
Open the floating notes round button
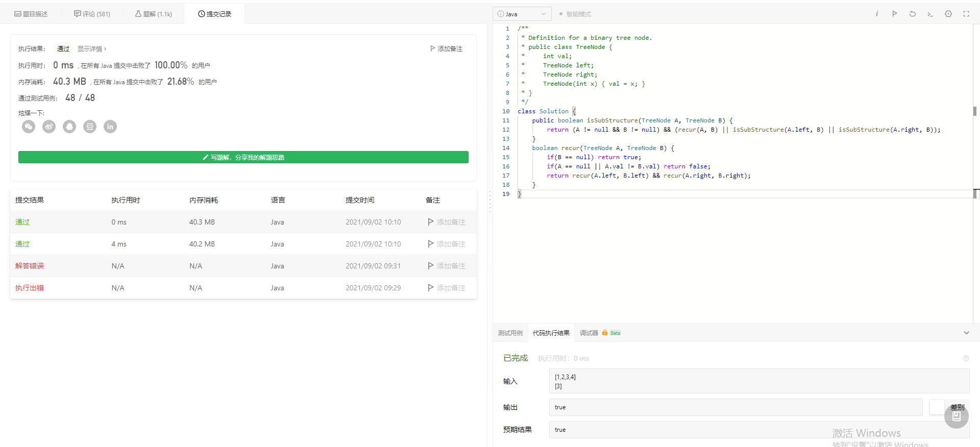point(957,416)
